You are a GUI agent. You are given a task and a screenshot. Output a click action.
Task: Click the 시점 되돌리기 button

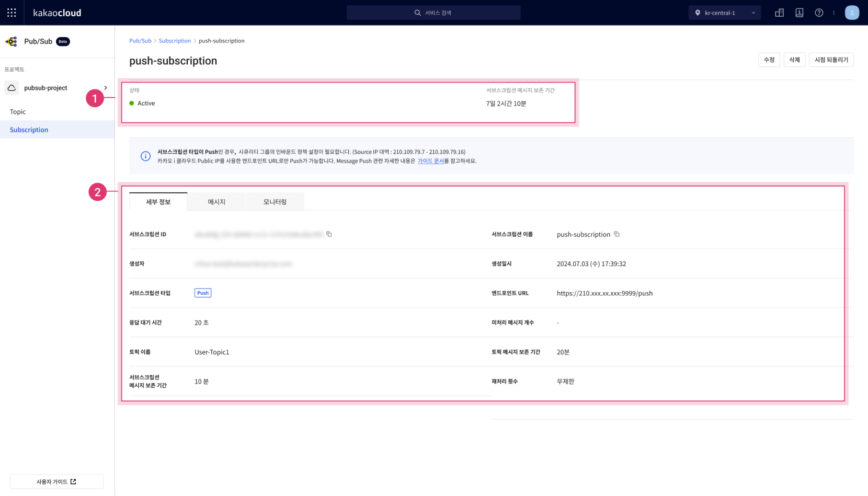click(831, 60)
